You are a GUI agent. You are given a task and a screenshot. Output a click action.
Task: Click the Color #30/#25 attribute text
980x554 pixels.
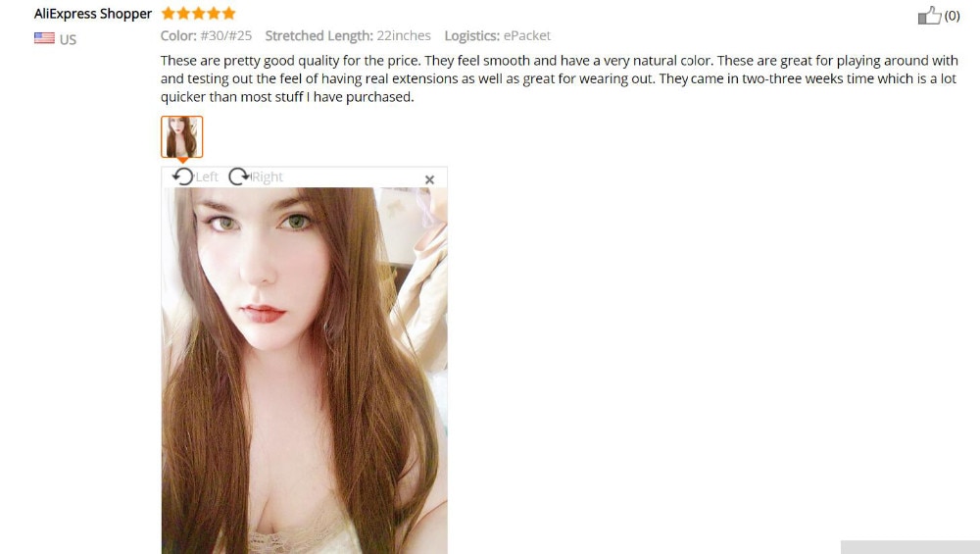[206, 35]
